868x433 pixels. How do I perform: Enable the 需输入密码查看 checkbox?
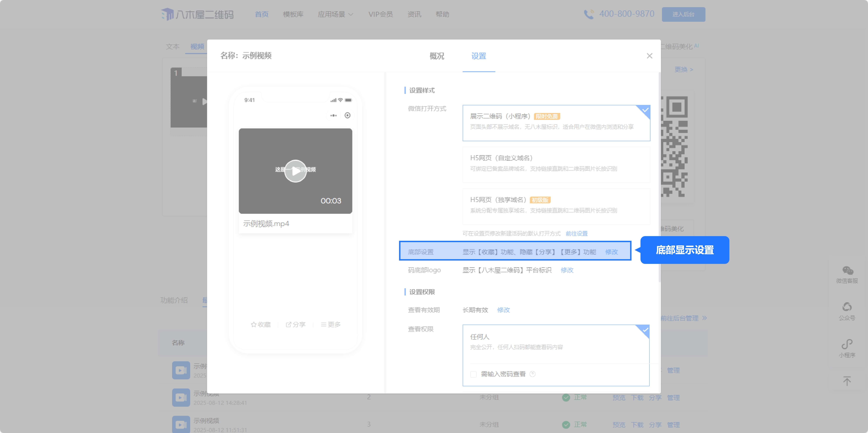pyautogui.click(x=473, y=374)
